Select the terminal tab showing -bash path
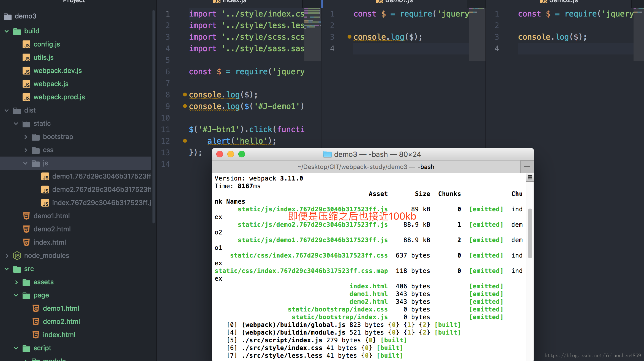The height and width of the screenshot is (361, 644). [365, 167]
